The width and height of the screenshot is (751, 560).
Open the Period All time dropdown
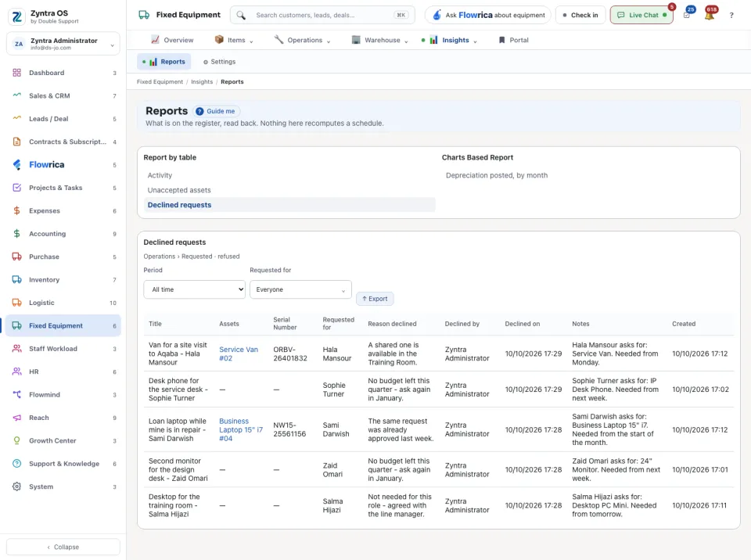(195, 289)
